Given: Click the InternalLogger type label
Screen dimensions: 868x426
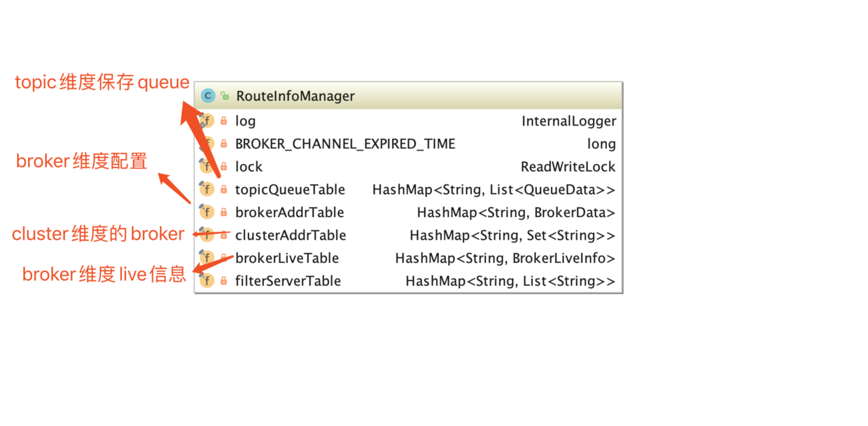Looking at the screenshot, I should (568, 121).
